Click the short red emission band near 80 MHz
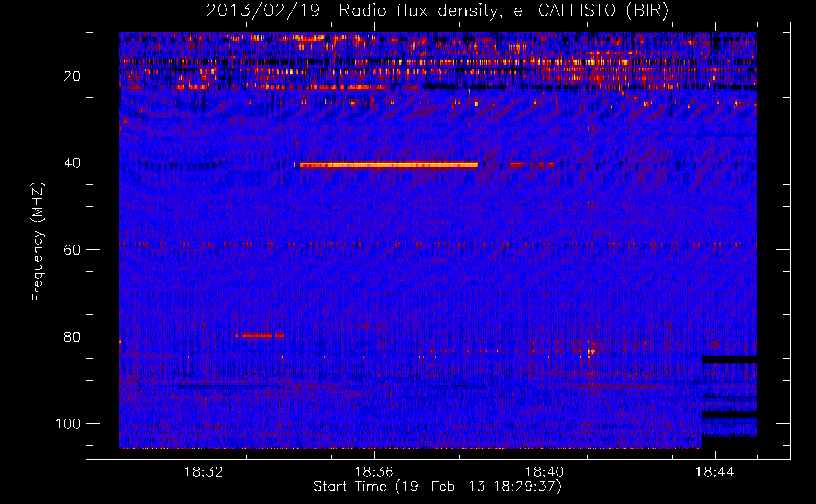Screen dimensions: 816x504 [x=259, y=335]
